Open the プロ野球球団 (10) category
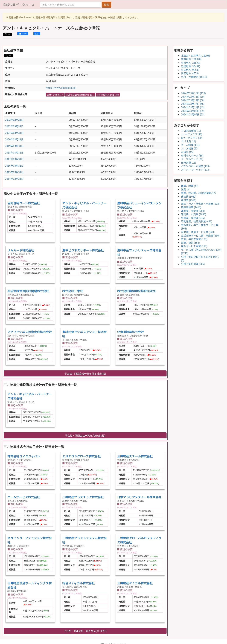Viewport: 227px width, 644px height. (191, 131)
